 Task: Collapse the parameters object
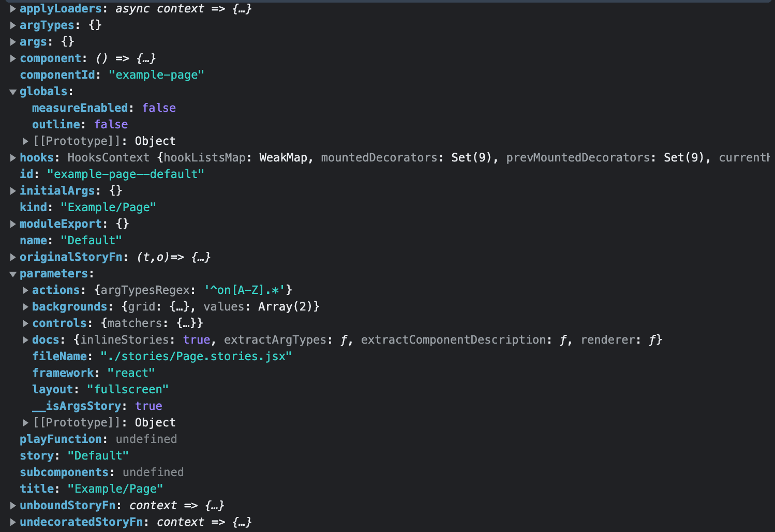pyautogui.click(x=13, y=273)
